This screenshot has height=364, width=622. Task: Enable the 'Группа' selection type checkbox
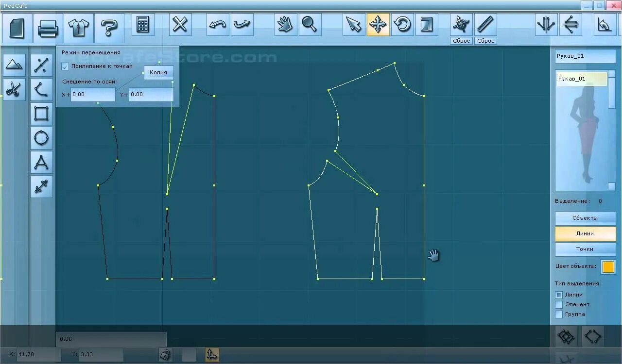(559, 314)
